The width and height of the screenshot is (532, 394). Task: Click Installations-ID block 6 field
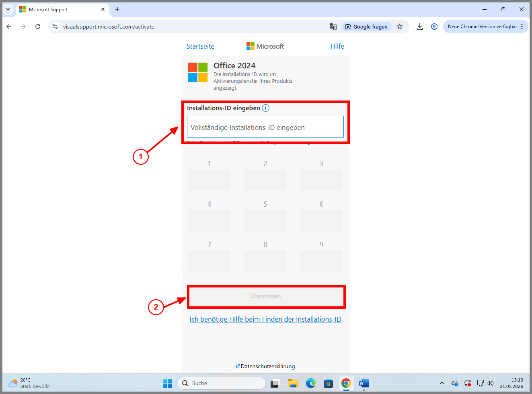tap(321, 220)
